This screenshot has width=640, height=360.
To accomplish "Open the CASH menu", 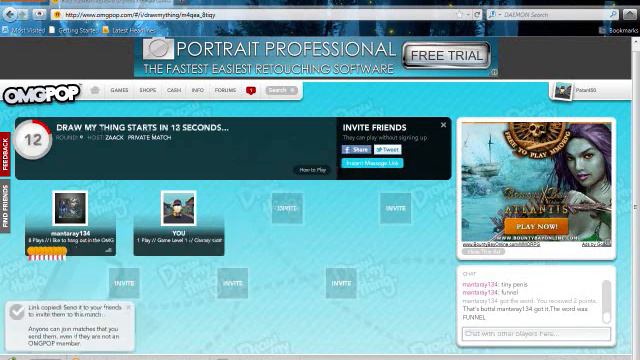I will pos(174,90).
